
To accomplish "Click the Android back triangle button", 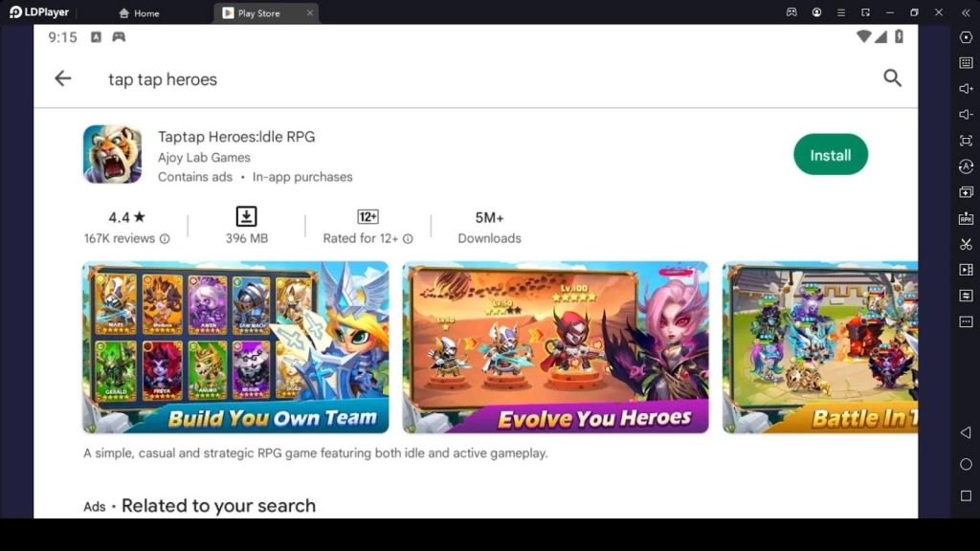I will 966,432.
